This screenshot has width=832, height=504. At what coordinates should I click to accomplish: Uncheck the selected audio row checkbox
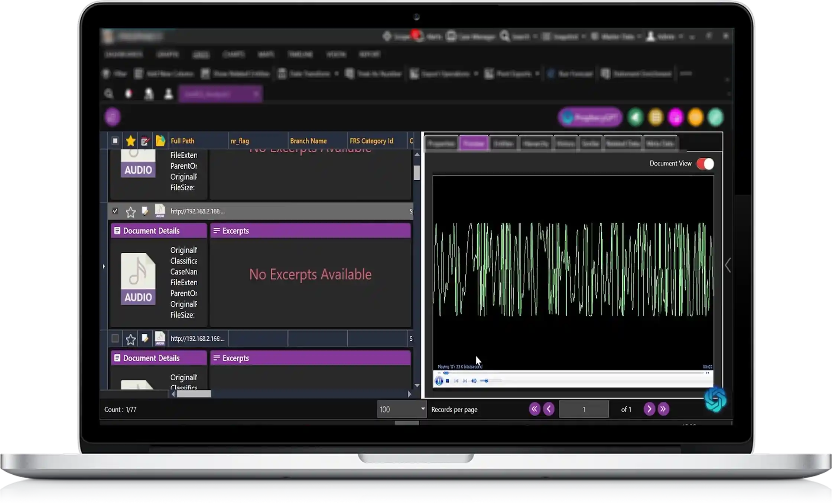[x=115, y=211]
